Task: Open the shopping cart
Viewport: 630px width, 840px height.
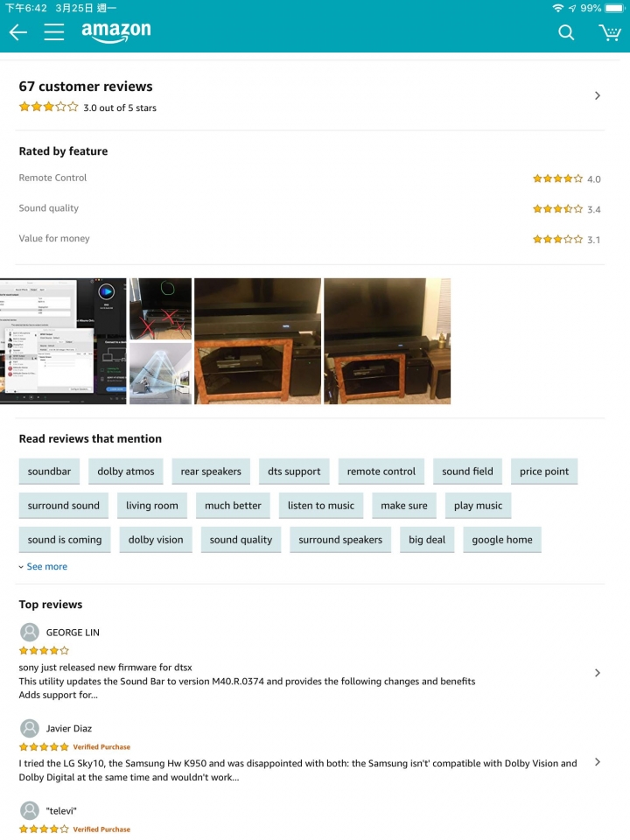Action: point(610,32)
